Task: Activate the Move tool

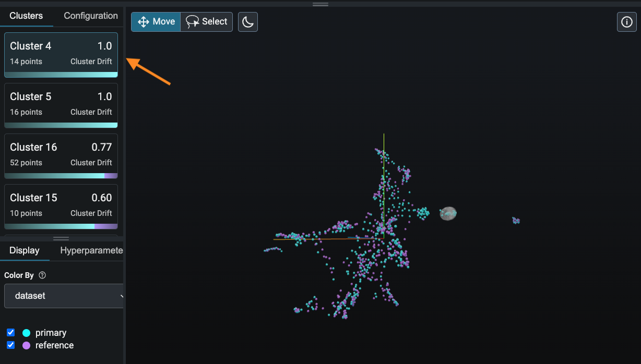Action: click(156, 22)
